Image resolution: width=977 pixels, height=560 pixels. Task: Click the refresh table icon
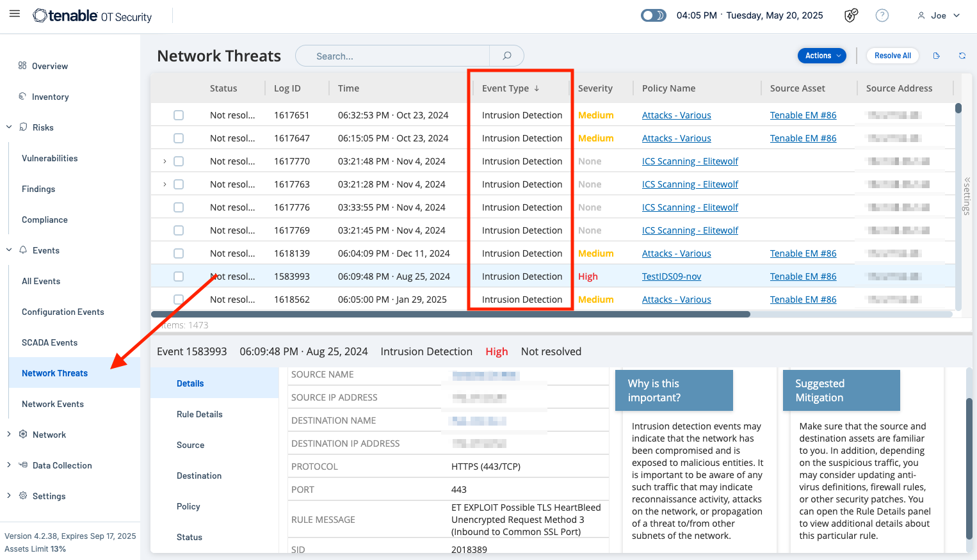pyautogui.click(x=962, y=56)
